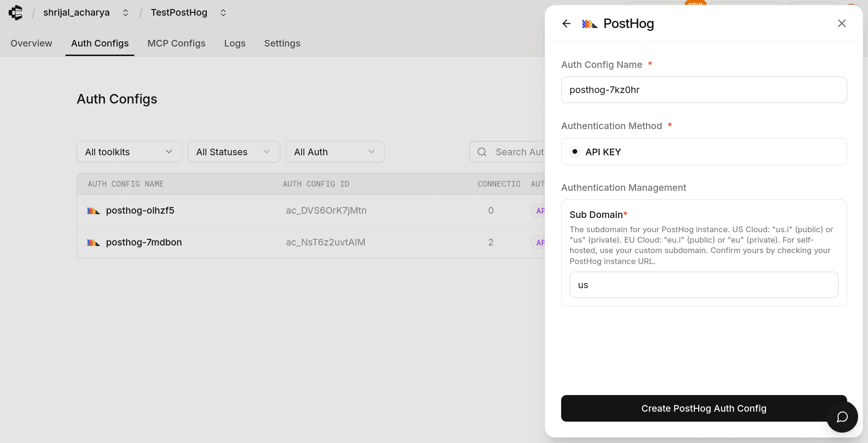
Task: Click PostHog logo beside posthog-olhzf5
Action: pos(93,211)
